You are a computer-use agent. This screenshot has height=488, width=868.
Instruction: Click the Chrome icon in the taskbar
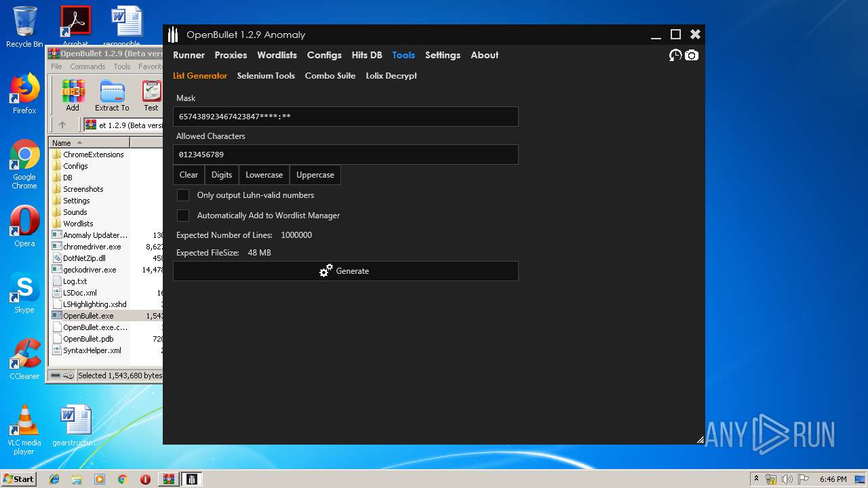[122, 479]
